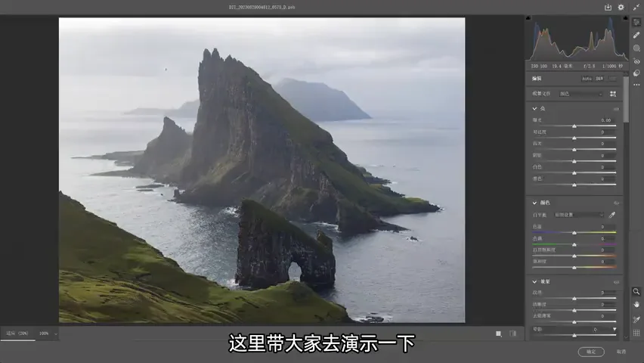The width and height of the screenshot is (644, 363).
Task: Click the 白色 whites slider handle
Action: tap(574, 173)
